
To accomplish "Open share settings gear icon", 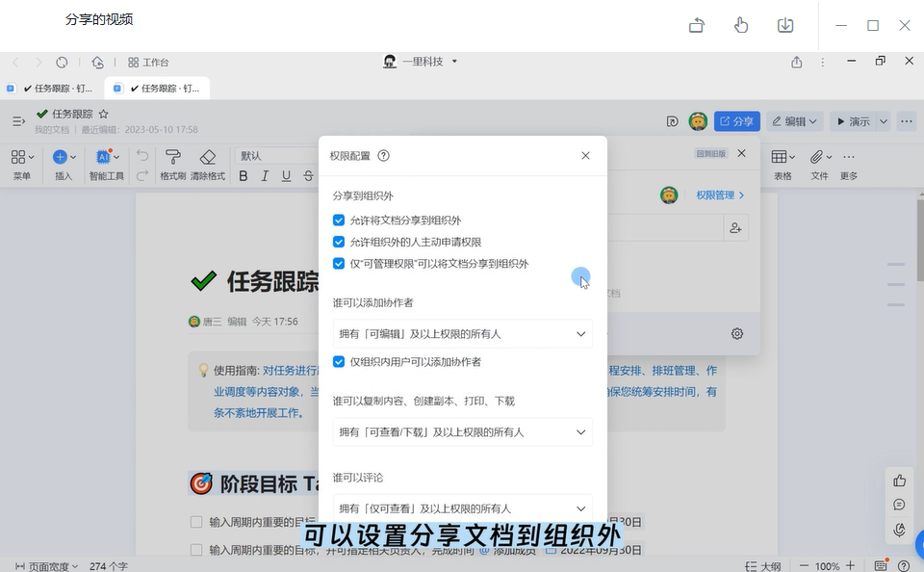I will click(x=737, y=333).
